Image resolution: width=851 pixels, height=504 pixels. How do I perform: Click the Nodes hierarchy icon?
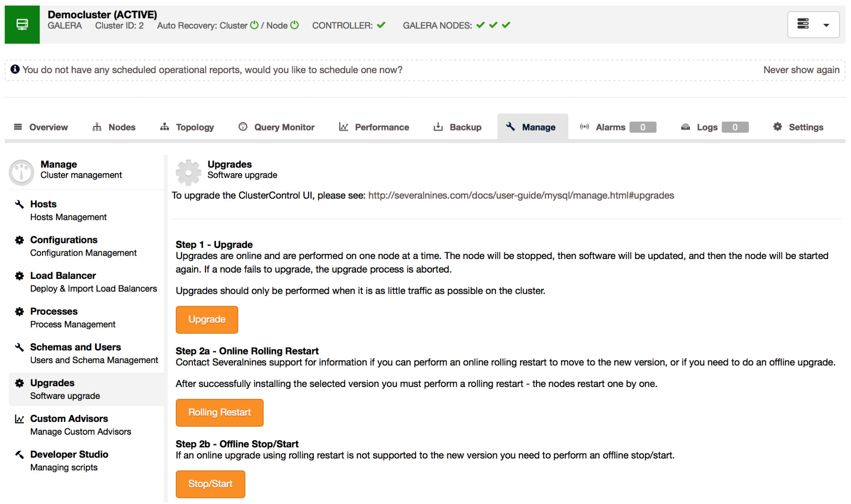point(97,127)
